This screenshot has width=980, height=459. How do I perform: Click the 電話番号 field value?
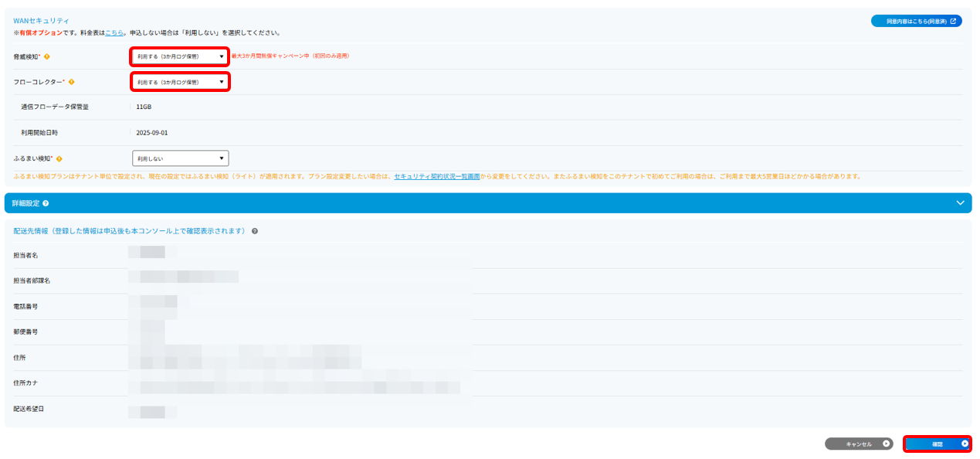click(x=154, y=303)
